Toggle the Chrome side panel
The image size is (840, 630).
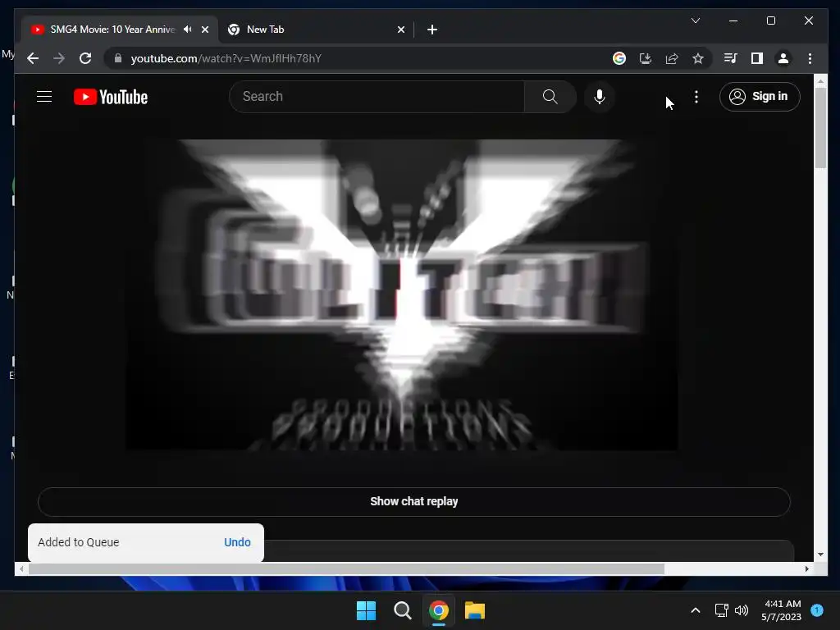tap(756, 58)
